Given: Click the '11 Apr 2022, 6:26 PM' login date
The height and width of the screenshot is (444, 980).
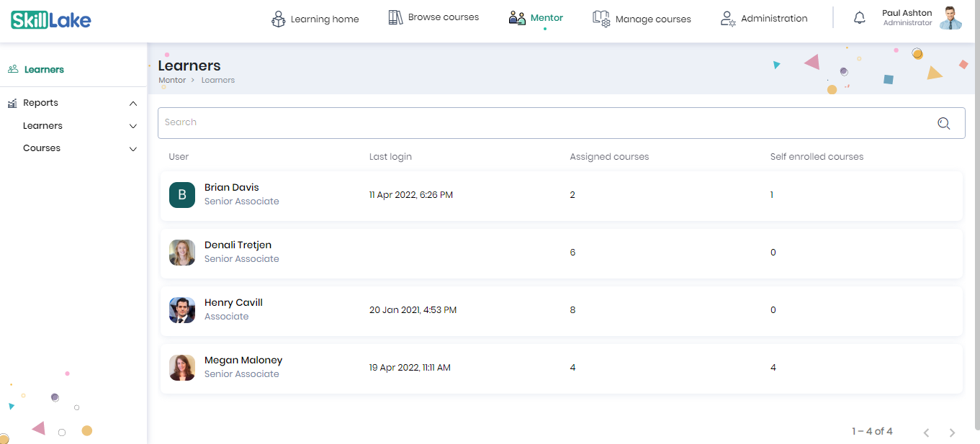Looking at the screenshot, I should [x=411, y=195].
